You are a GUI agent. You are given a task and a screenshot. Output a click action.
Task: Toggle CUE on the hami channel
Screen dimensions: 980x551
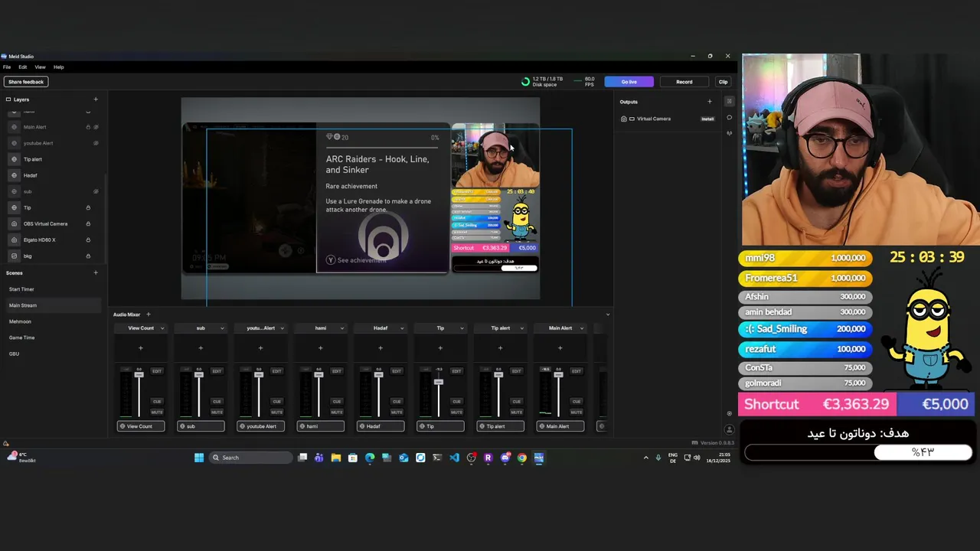(337, 401)
